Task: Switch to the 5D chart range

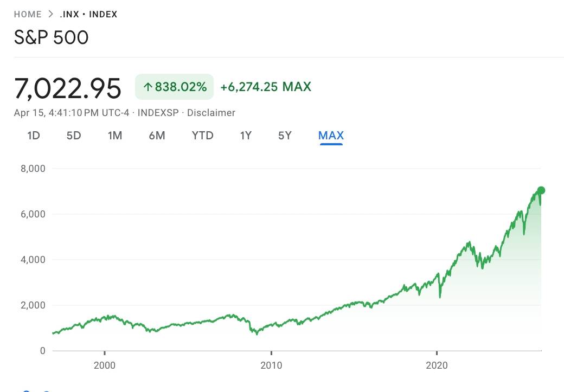Action: coord(74,136)
